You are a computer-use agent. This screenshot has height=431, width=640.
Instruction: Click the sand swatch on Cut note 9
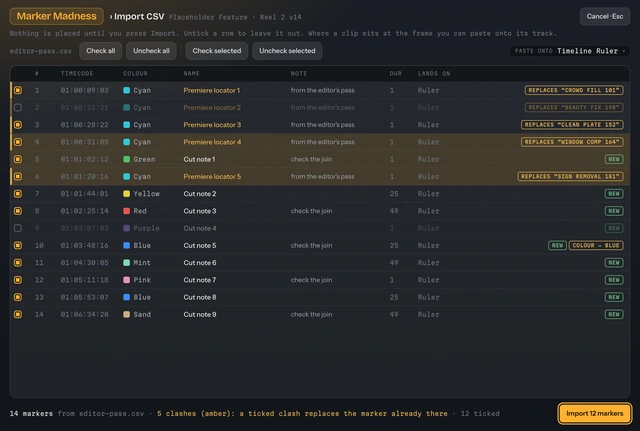(127, 314)
